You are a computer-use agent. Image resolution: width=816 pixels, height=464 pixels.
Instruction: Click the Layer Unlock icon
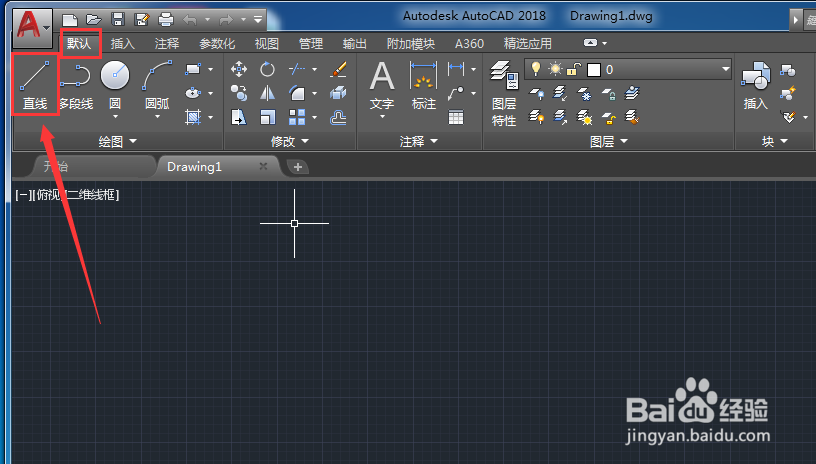point(608,118)
